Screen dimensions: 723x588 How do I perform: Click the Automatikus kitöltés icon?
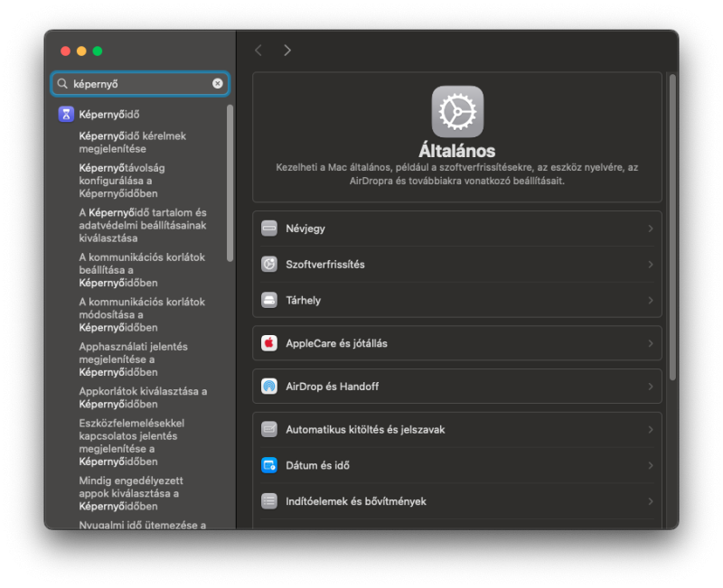pyautogui.click(x=269, y=429)
